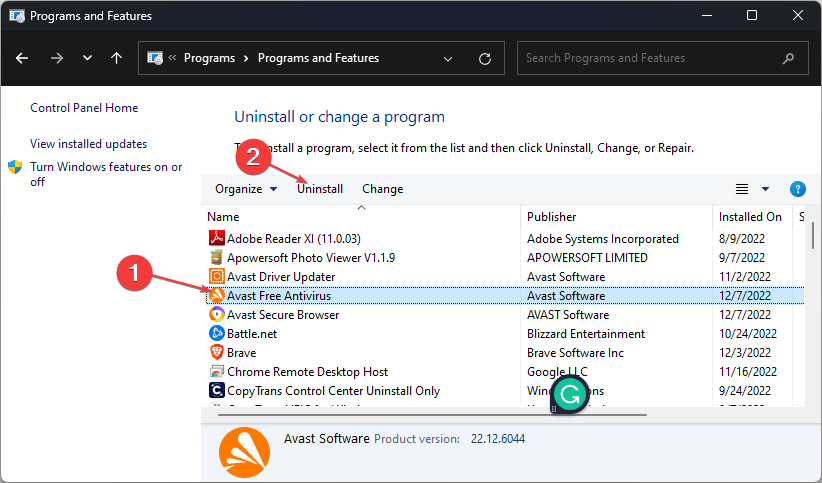
Task: Sort by the Publisher column header
Action: coord(551,217)
